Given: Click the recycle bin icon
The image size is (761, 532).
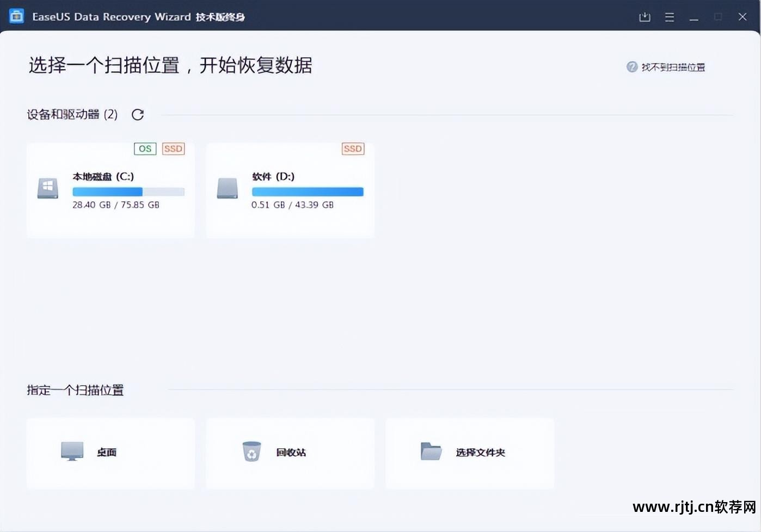Looking at the screenshot, I should coord(251,451).
